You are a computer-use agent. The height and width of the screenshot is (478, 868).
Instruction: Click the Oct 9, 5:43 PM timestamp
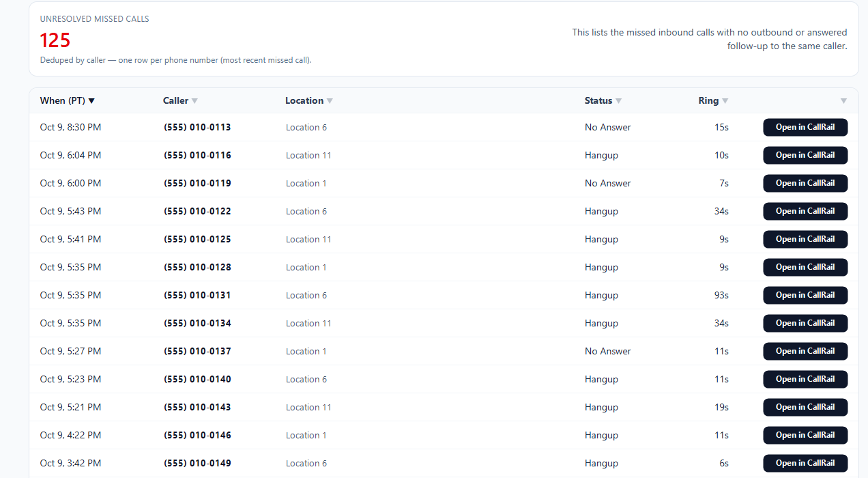[70, 212]
